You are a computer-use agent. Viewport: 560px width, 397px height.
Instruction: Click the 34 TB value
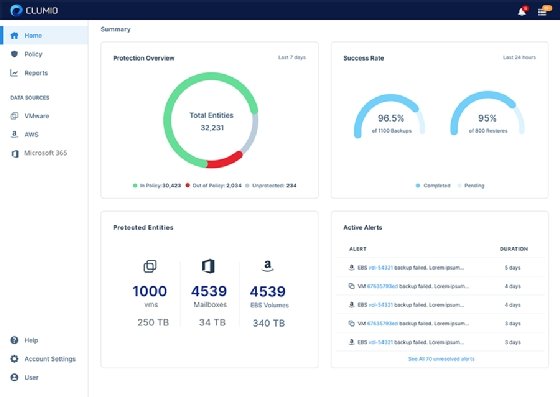coord(212,322)
